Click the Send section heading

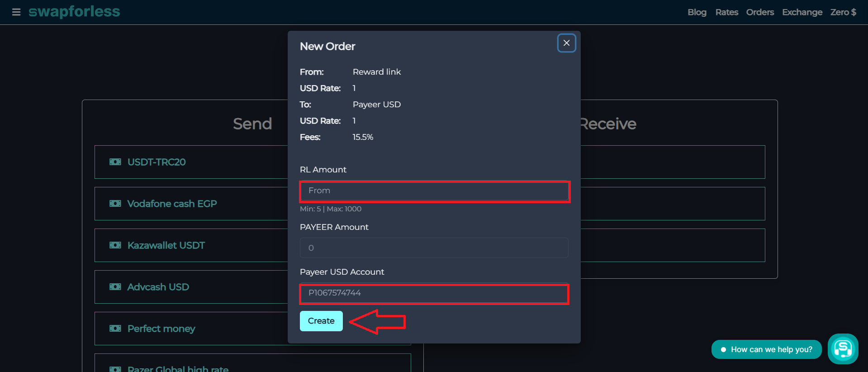coord(252,124)
